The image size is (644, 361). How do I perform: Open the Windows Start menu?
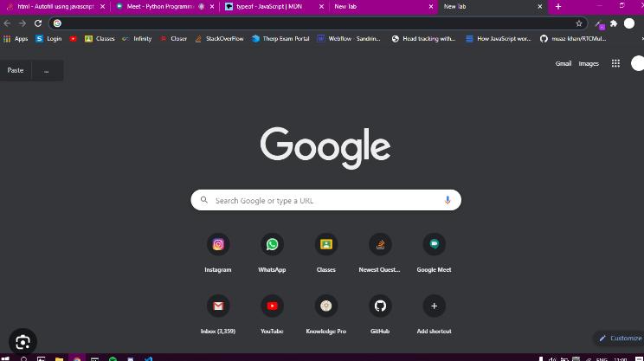[5, 358]
